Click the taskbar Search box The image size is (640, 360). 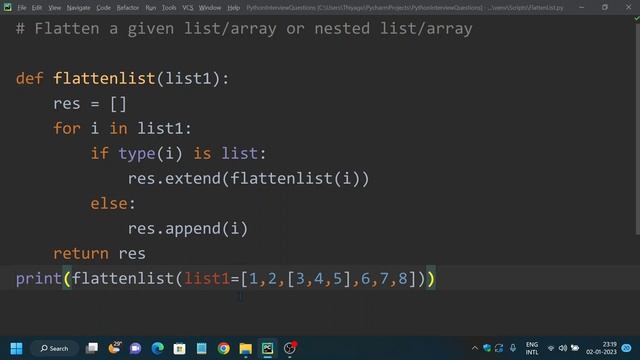[54, 348]
